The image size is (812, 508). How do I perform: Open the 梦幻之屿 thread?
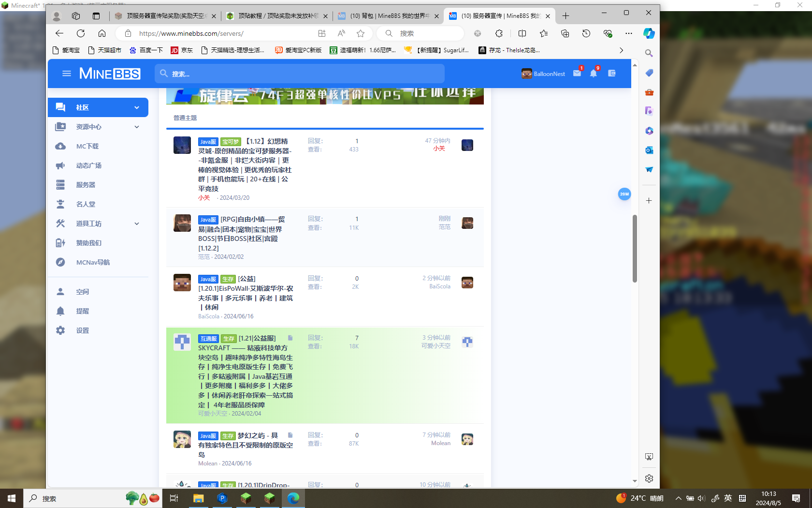(246, 445)
